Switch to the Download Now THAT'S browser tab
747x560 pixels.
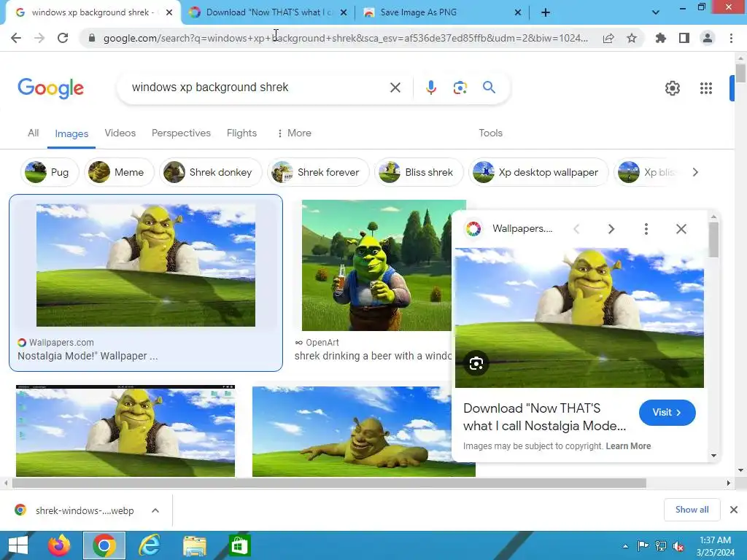pyautogui.click(x=267, y=12)
